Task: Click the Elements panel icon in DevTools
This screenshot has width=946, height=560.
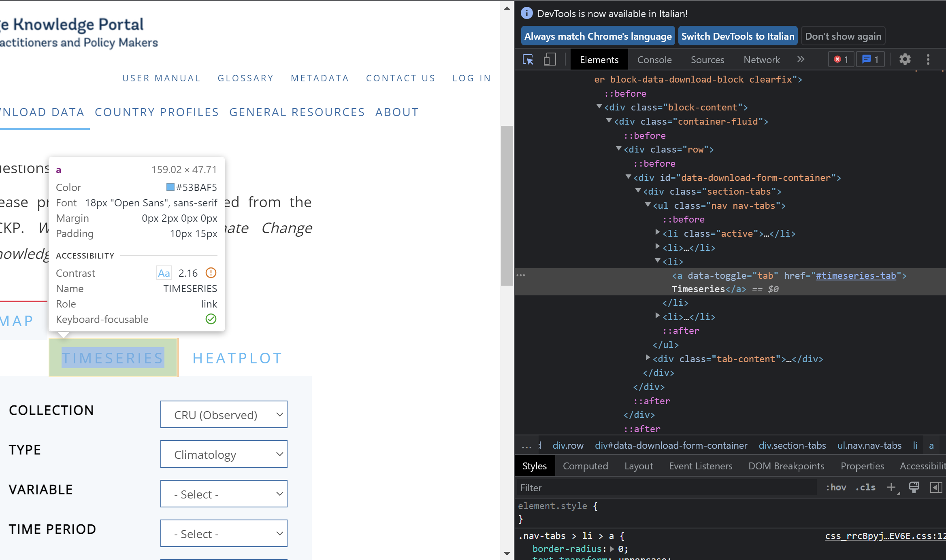Action: click(x=598, y=60)
